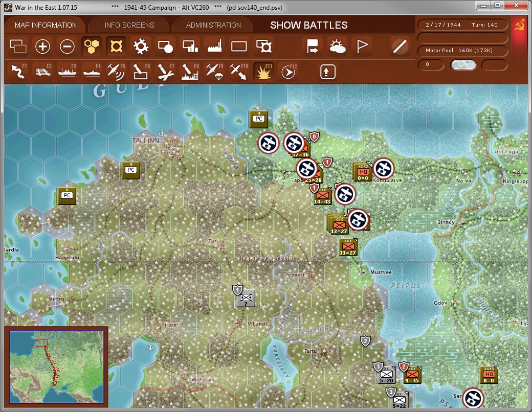
Task: Open the ADMINISTRATION tab
Action: [x=213, y=25]
